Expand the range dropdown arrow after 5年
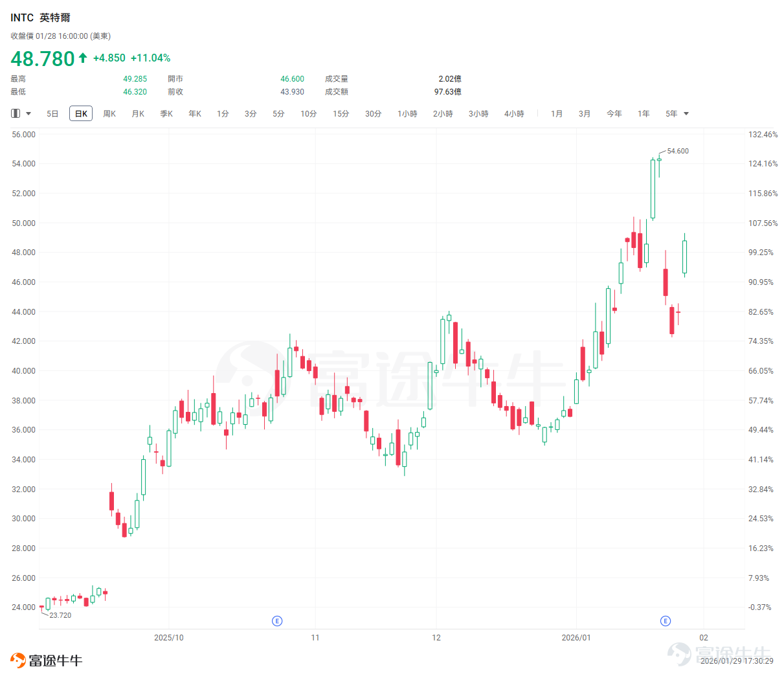This screenshot has width=784, height=678. tap(686, 114)
